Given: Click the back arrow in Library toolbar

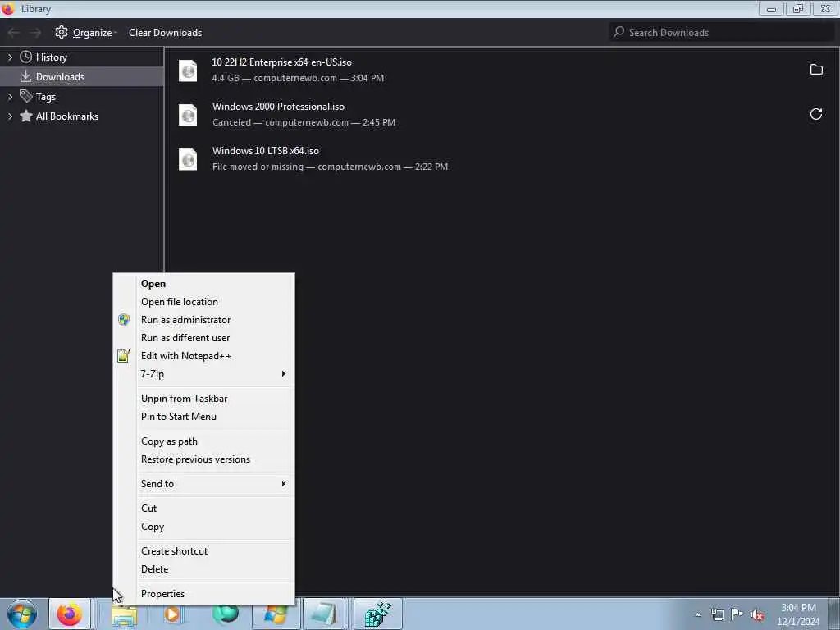Looking at the screenshot, I should coord(13,33).
